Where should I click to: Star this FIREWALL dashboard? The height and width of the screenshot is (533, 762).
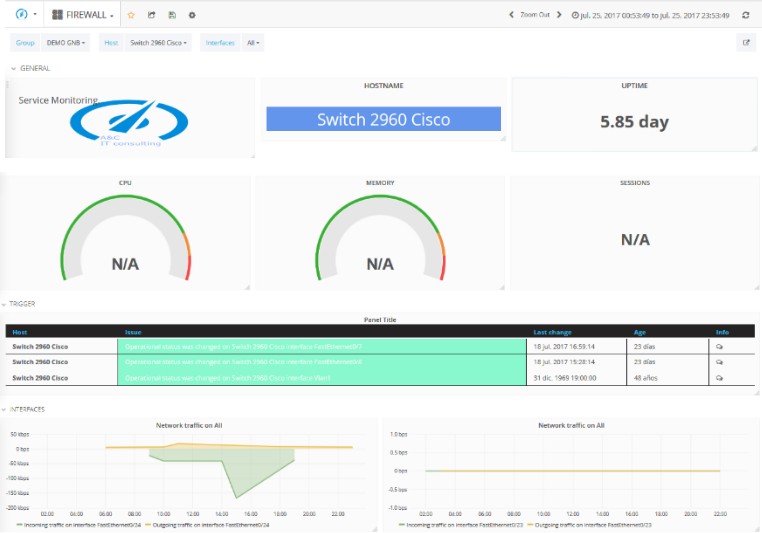(131, 15)
